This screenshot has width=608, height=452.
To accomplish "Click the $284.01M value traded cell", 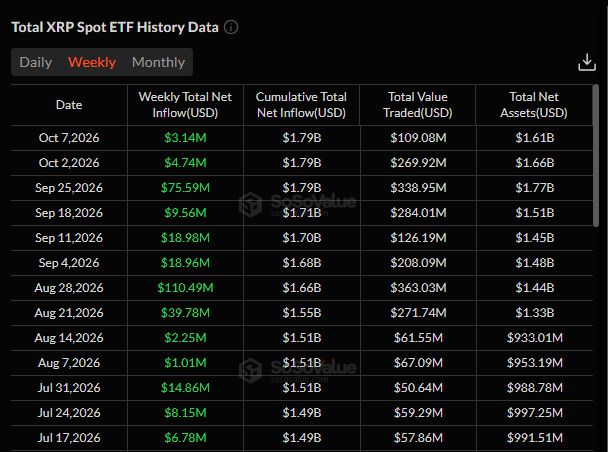I will [418, 212].
